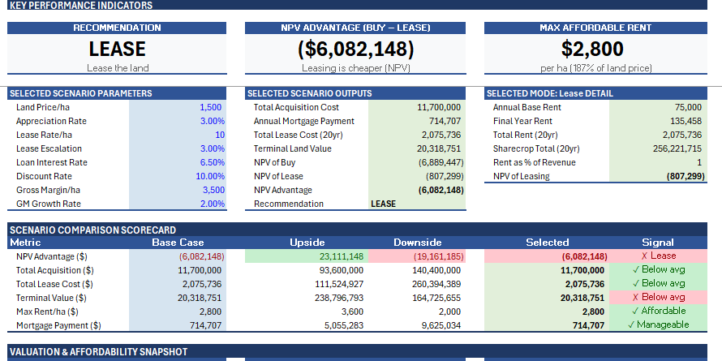Select the large LEASE recommendation card value

click(117, 49)
